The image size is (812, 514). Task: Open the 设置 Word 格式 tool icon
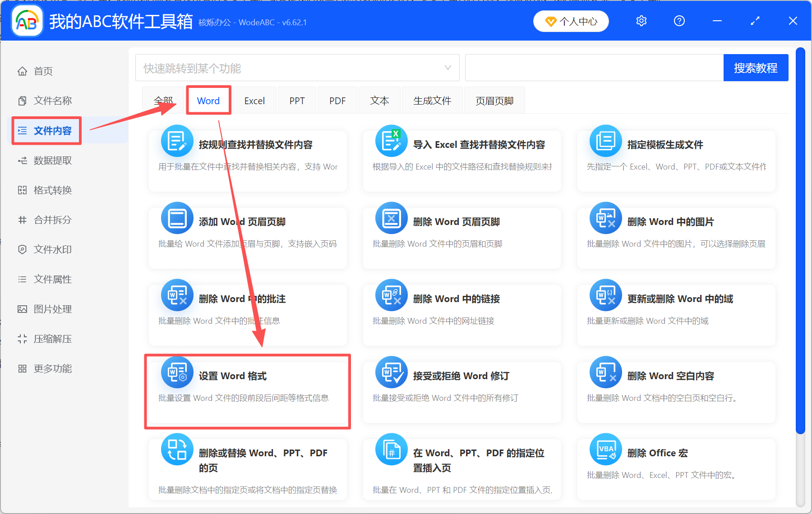pos(177,372)
